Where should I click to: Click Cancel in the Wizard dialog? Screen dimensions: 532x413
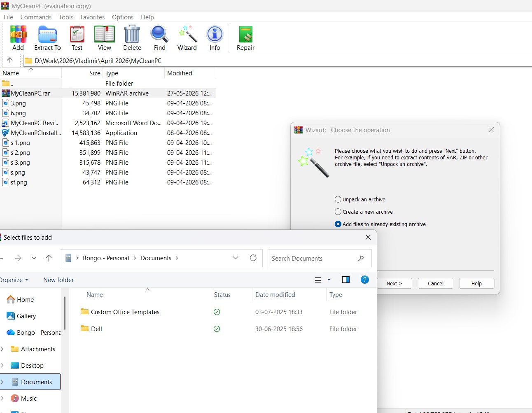click(436, 283)
